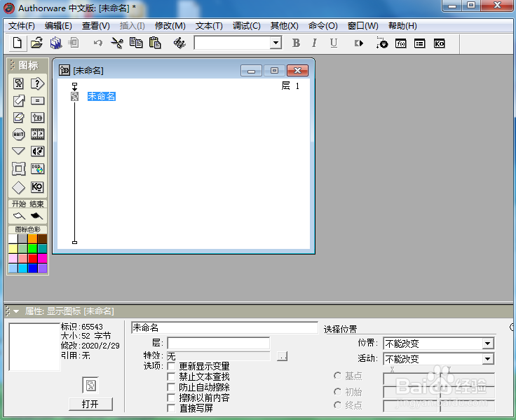Toggle Bold text style
Screen dimensions: 516x420
click(x=296, y=43)
